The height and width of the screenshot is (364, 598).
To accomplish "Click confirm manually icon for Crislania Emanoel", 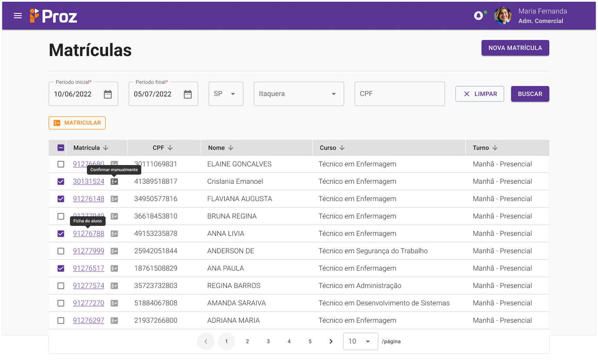I will point(114,182).
